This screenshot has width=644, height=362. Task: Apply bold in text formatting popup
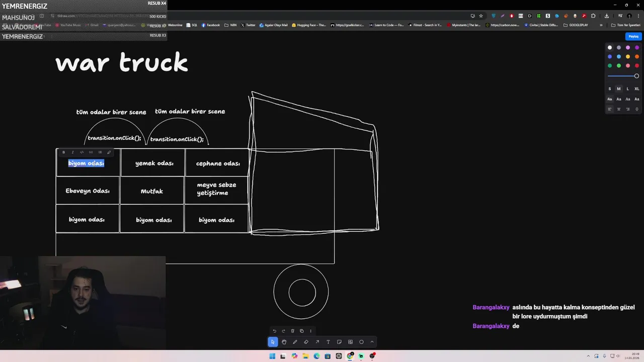click(x=63, y=152)
